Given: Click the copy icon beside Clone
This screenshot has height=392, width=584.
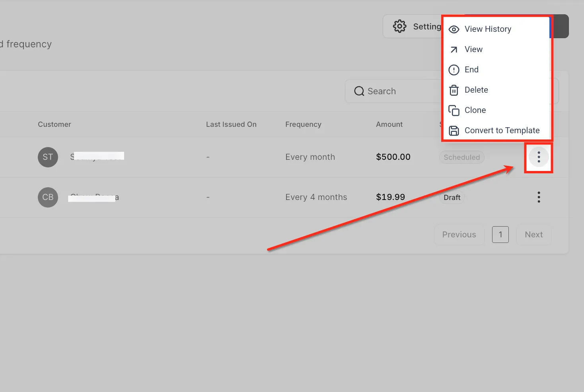Looking at the screenshot, I should coord(454,110).
